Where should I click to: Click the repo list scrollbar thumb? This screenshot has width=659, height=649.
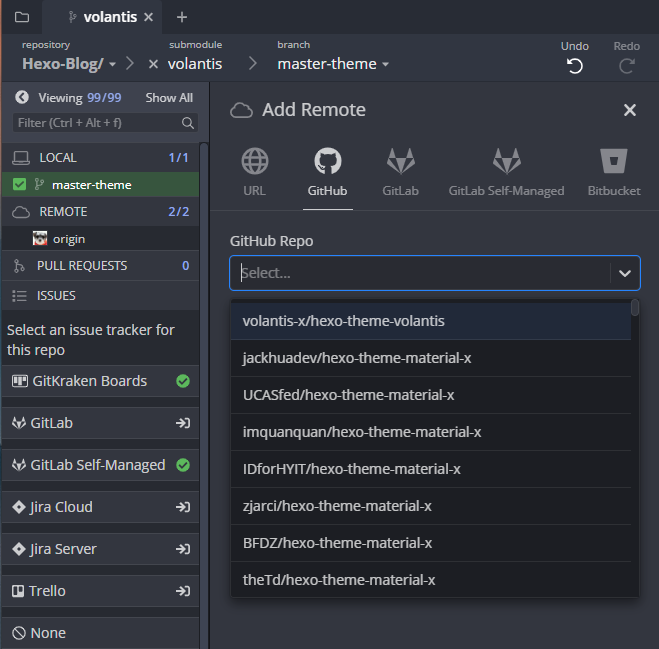coord(635,307)
